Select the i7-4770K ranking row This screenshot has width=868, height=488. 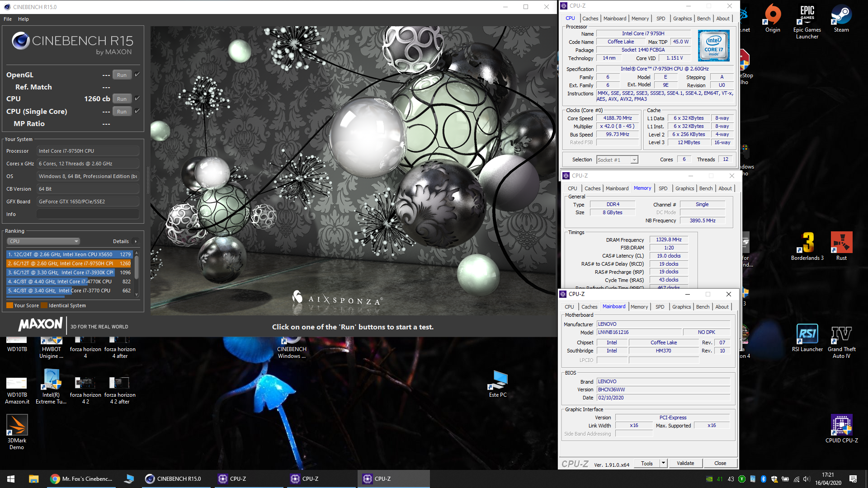(x=69, y=282)
